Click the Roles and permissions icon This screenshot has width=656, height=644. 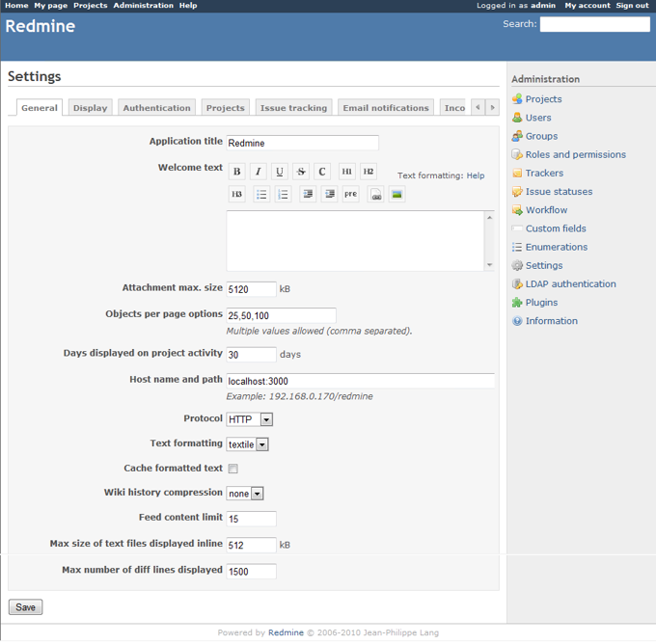[517, 154]
